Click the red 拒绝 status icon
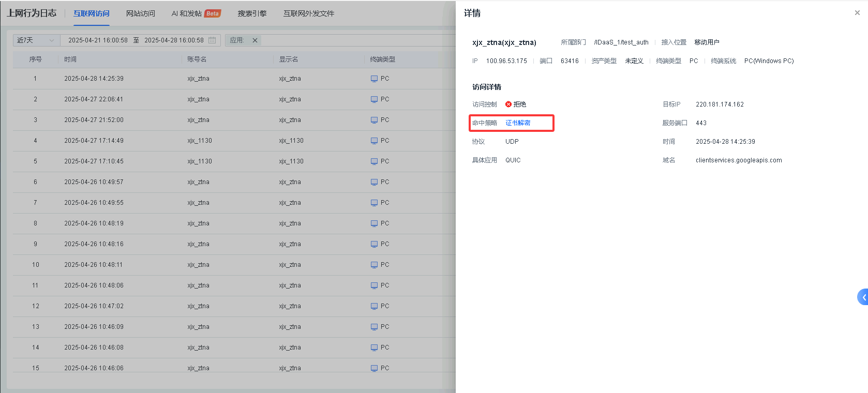Image resolution: width=868 pixels, height=393 pixels. click(508, 104)
